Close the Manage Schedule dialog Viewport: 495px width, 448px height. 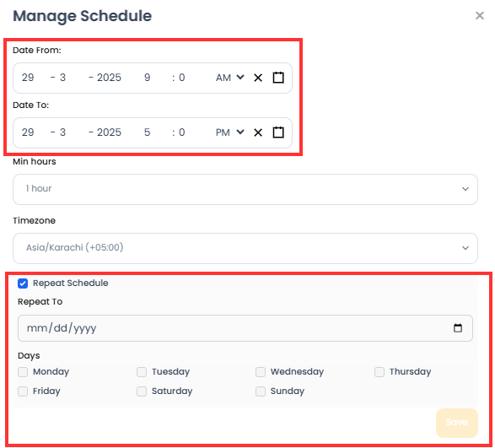[x=480, y=15]
